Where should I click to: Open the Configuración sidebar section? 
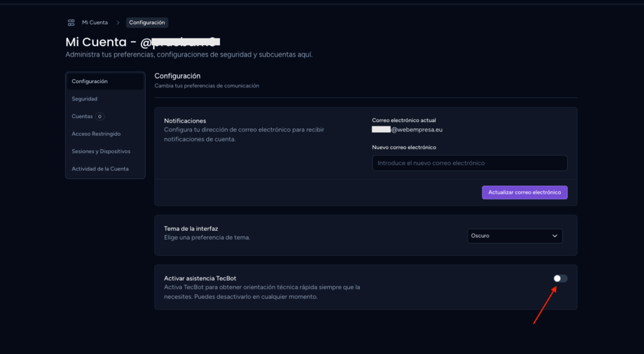coord(105,81)
